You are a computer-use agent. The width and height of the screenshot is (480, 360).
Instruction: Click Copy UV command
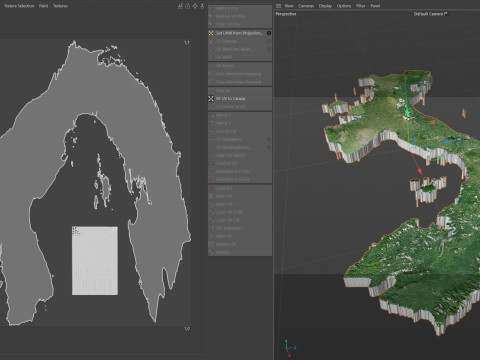[x=240, y=188]
